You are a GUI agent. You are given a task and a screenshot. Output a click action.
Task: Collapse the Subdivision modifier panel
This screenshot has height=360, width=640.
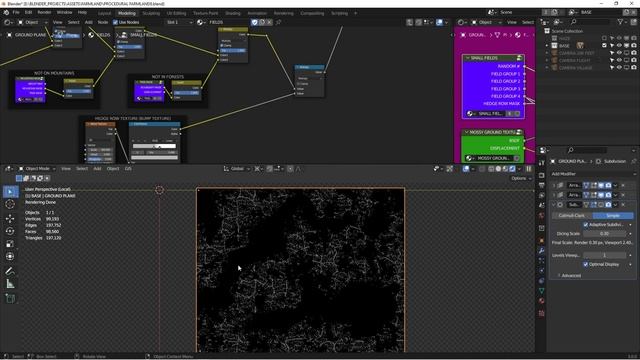pyautogui.click(x=554, y=204)
